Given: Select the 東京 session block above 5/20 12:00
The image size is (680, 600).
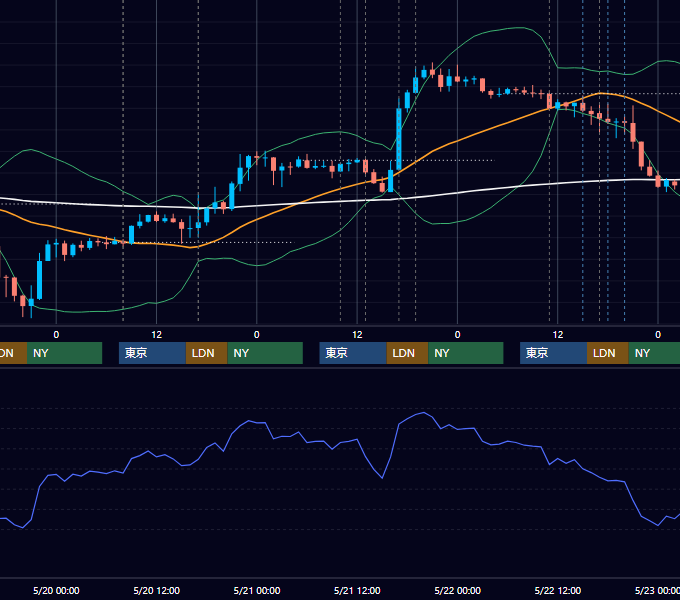Looking at the screenshot, I should (152, 353).
